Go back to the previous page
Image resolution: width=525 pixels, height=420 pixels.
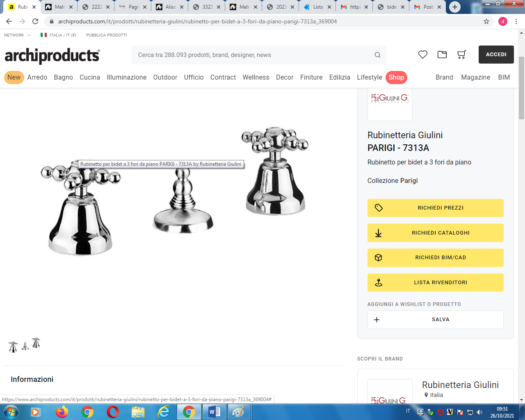tap(9, 21)
